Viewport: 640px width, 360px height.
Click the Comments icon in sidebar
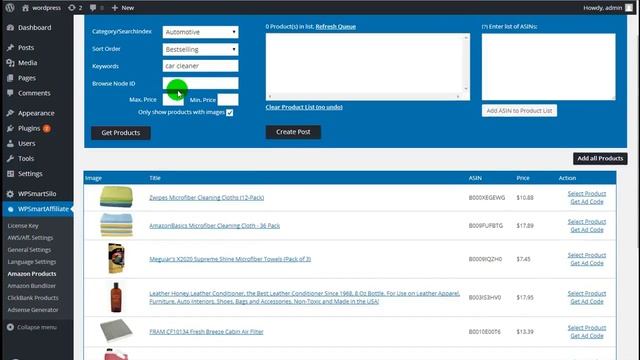10,93
